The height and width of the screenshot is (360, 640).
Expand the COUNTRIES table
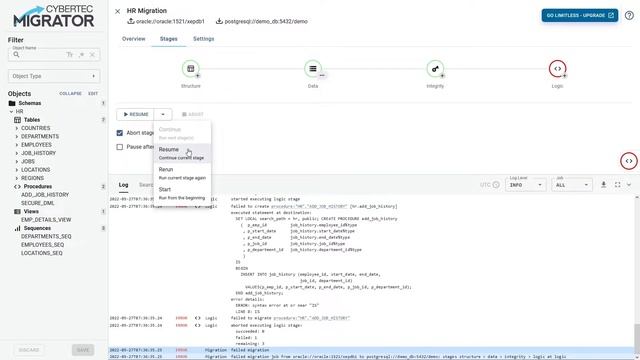click(x=17, y=128)
